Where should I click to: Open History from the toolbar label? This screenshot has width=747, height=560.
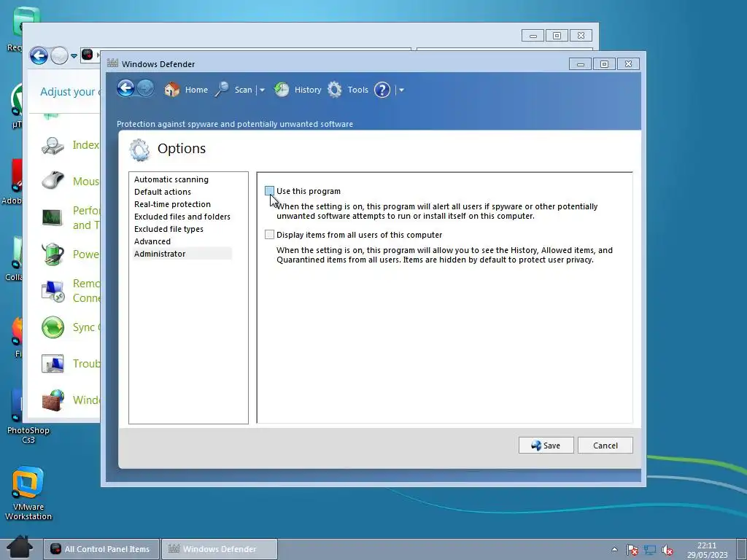point(308,90)
